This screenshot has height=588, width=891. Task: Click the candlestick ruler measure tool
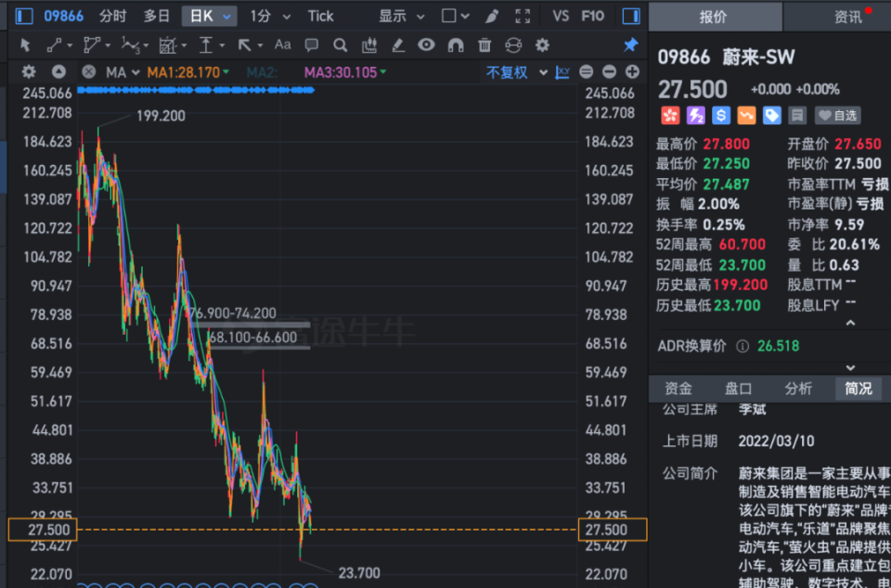pyautogui.click(x=369, y=45)
